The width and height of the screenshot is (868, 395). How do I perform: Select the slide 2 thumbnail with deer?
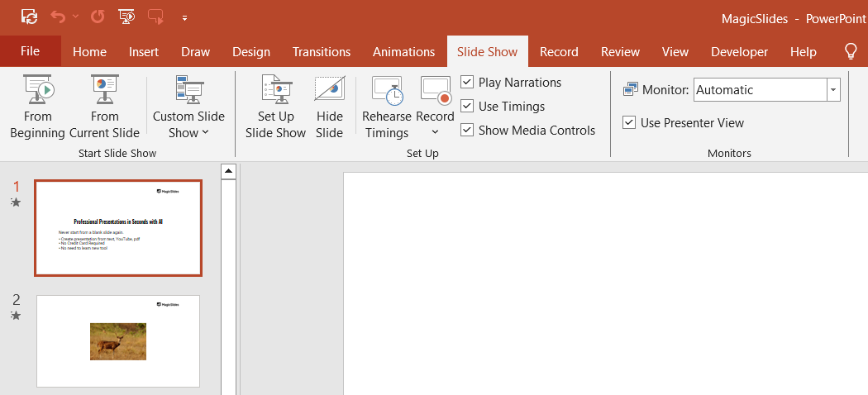pyautogui.click(x=118, y=341)
